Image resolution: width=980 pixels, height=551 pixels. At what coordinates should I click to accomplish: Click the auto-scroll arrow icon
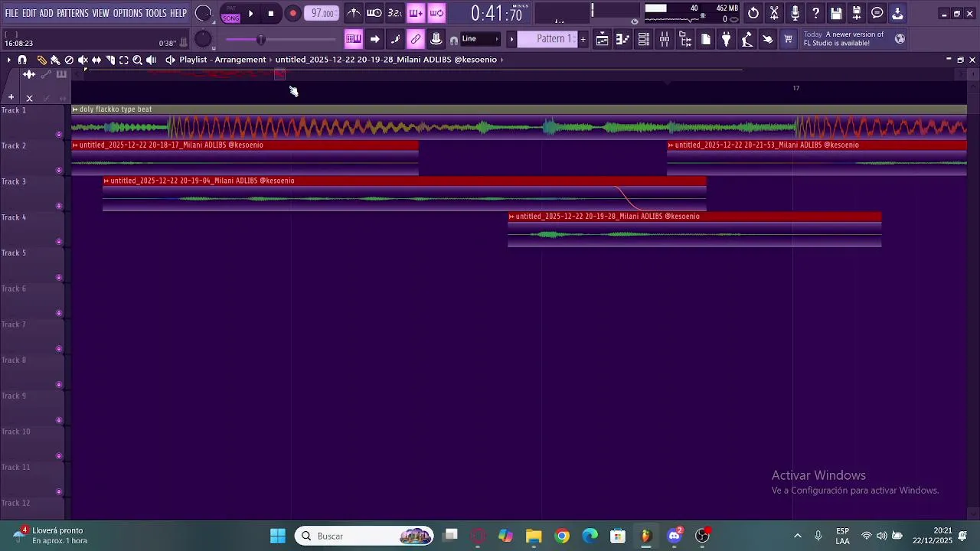click(374, 39)
